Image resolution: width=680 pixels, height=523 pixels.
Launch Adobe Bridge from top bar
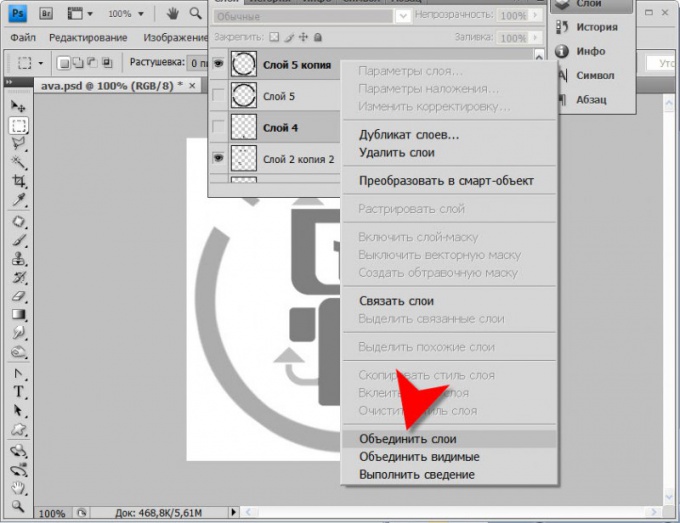pos(46,13)
